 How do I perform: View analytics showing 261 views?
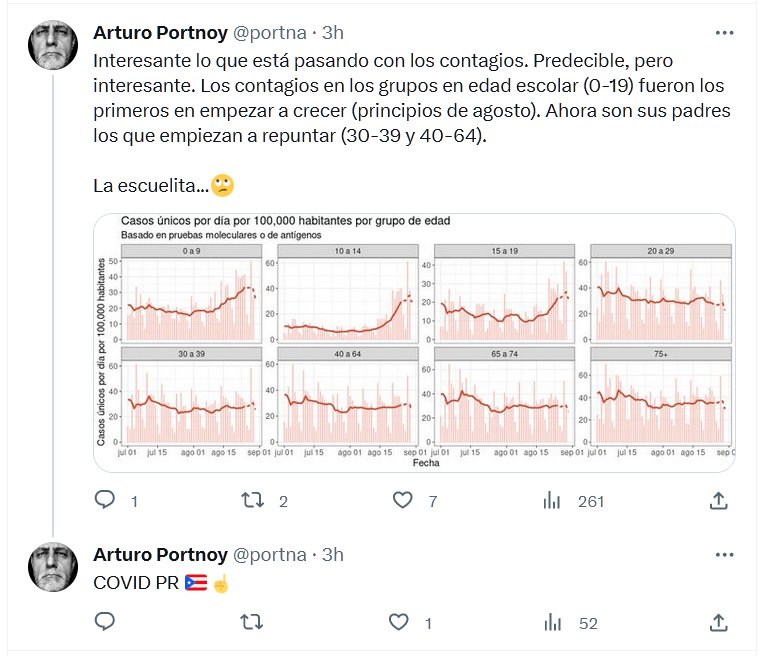pyautogui.click(x=551, y=500)
